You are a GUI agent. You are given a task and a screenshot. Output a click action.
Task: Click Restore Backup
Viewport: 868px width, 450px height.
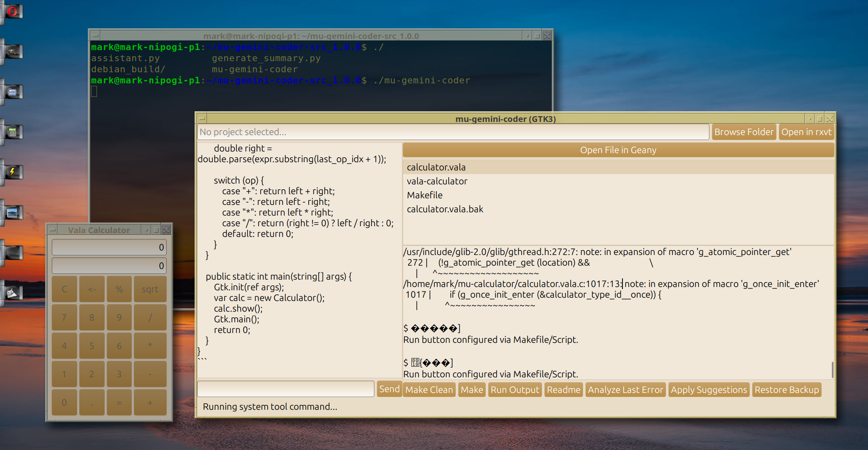pos(786,390)
